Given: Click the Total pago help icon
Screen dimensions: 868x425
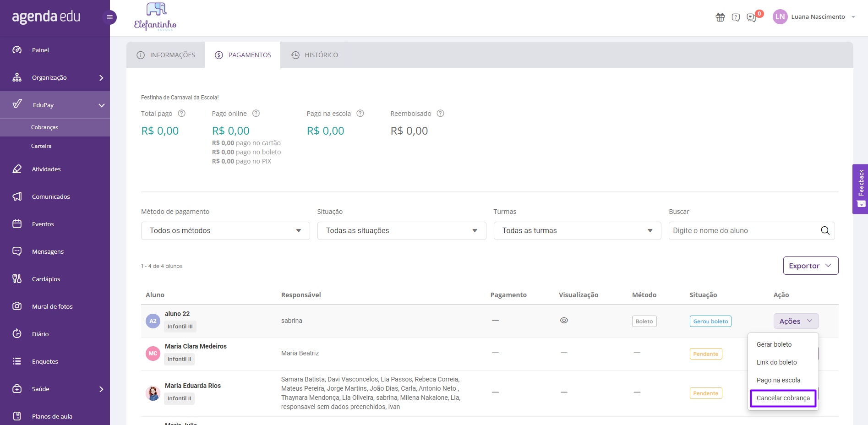Looking at the screenshot, I should tap(181, 113).
